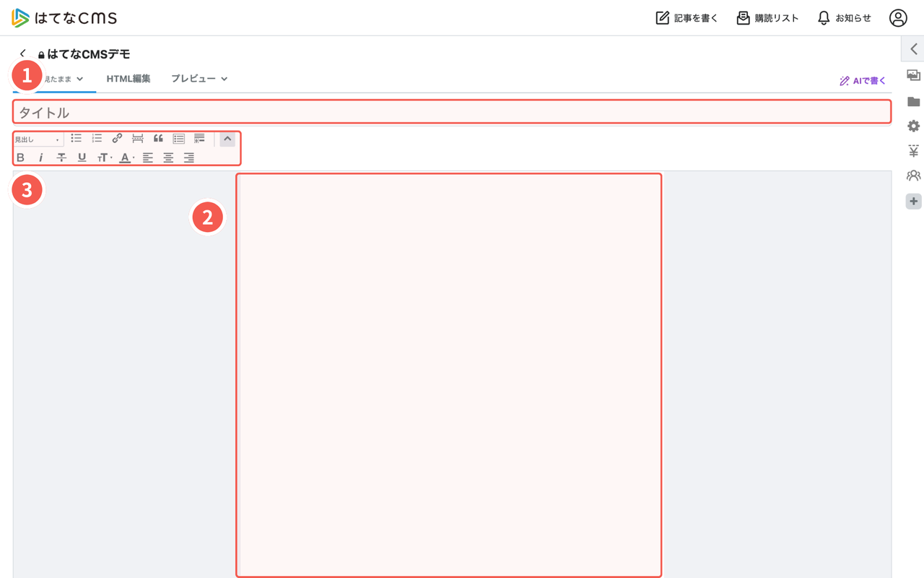The width and height of the screenshot is (924, 578).
Task: Insert footnote icon in toolbar
Action: point(200,138)
